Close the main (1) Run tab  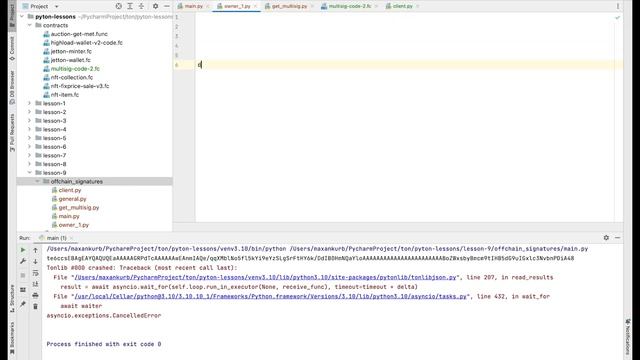click(x=71, y=238)
